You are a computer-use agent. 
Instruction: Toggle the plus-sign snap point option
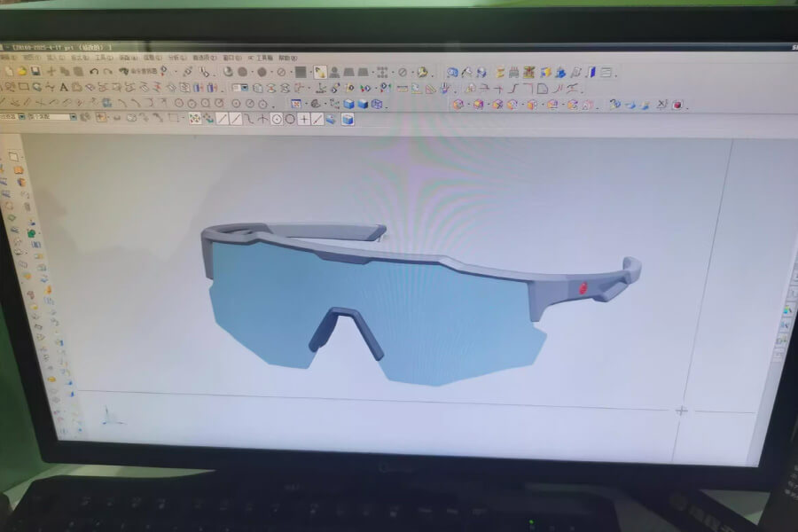pos(303,119)
